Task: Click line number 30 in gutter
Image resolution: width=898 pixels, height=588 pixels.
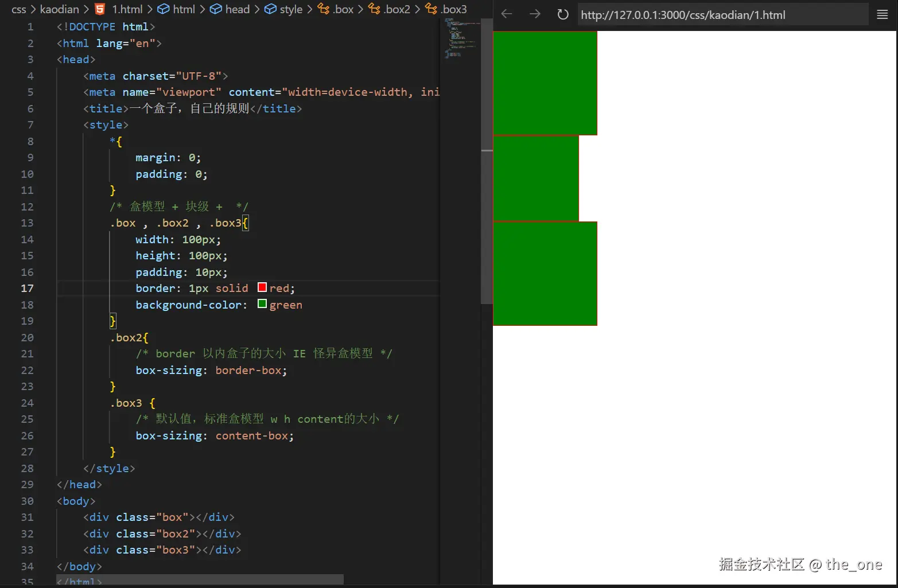Action: (27, 501)
